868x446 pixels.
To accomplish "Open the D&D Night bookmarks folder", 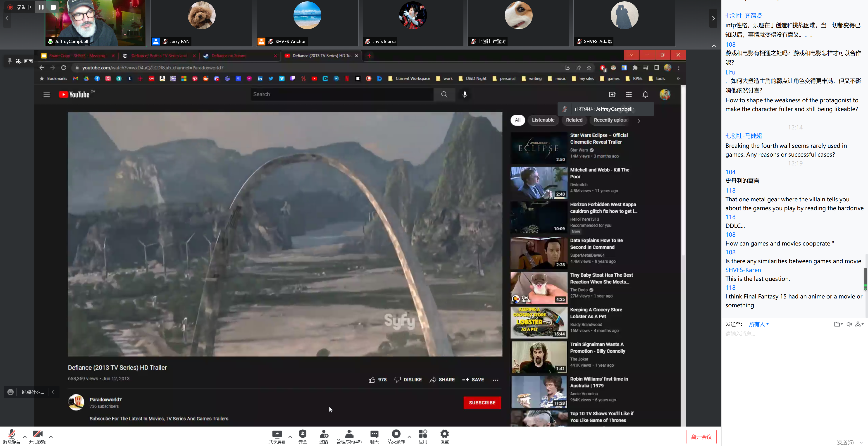I will pyautogui.click(x=472, y=79).
